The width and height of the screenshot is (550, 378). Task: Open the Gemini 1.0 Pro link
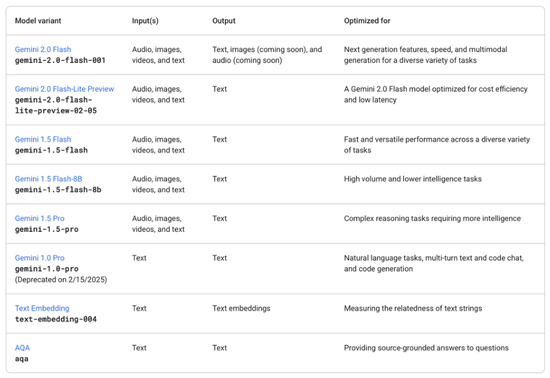click(x=40, y=258)
